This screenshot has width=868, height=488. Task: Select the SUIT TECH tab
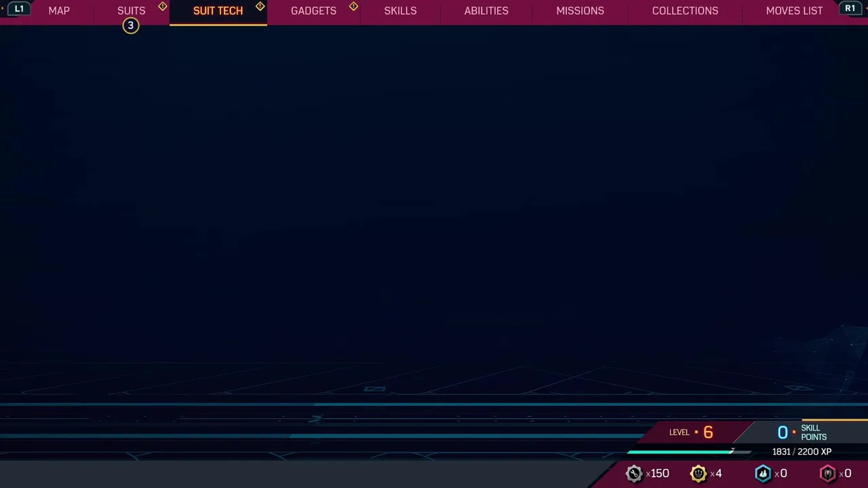click(x=218, y=11)
